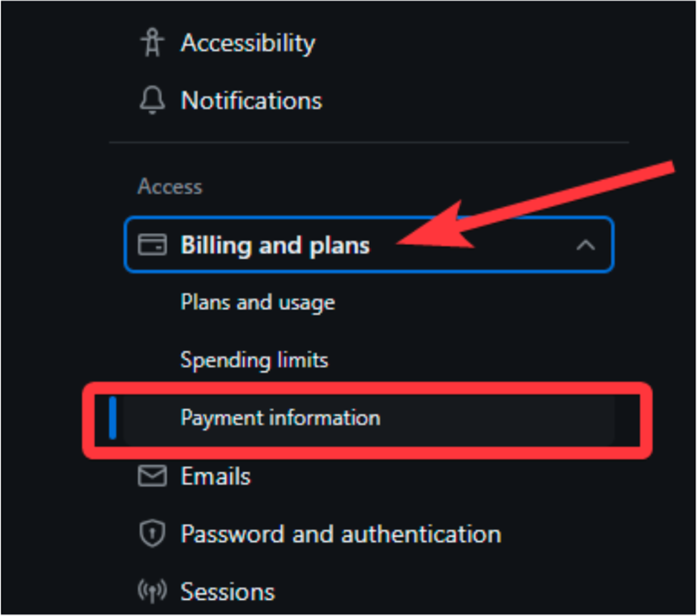Click the shield lock icon
This screenshot has width=697, height=616.
click(x=152, y=533)
